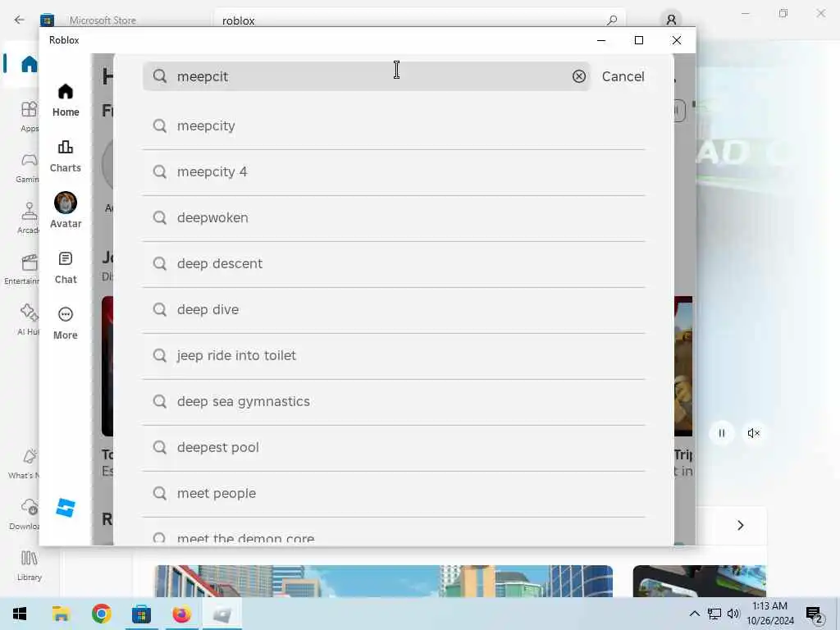Open What's New in Microsoft Store
This screenshot has height=630, width=840.
(x=24, y=464)
